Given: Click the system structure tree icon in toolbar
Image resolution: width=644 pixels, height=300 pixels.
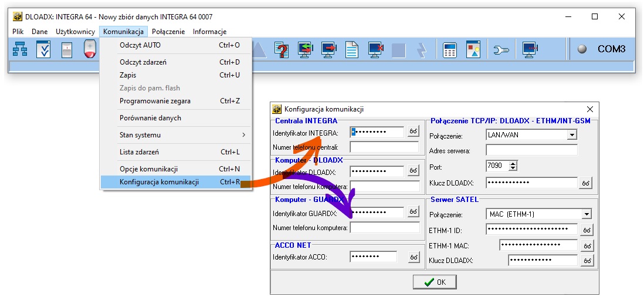Looking at the screenshot, I should coord(20,50).
